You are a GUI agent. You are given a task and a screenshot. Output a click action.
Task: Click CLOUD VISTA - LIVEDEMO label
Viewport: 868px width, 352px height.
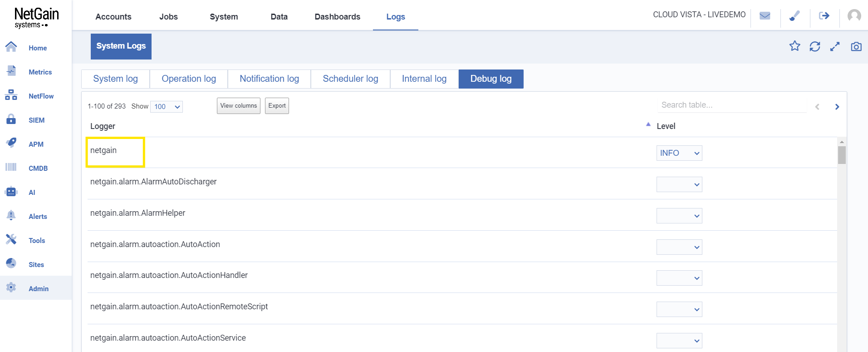pos(699,15)
